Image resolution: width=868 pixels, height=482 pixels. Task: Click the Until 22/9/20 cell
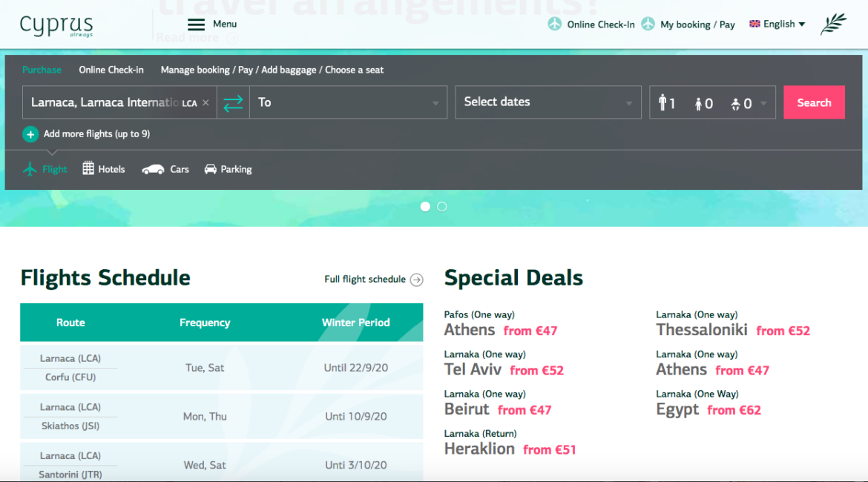click(356, 368)
